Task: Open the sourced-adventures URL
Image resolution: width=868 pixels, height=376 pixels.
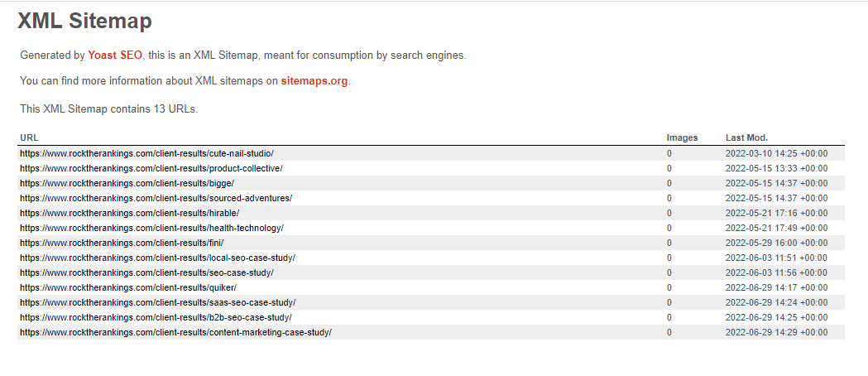Action: tap(156, 198)
